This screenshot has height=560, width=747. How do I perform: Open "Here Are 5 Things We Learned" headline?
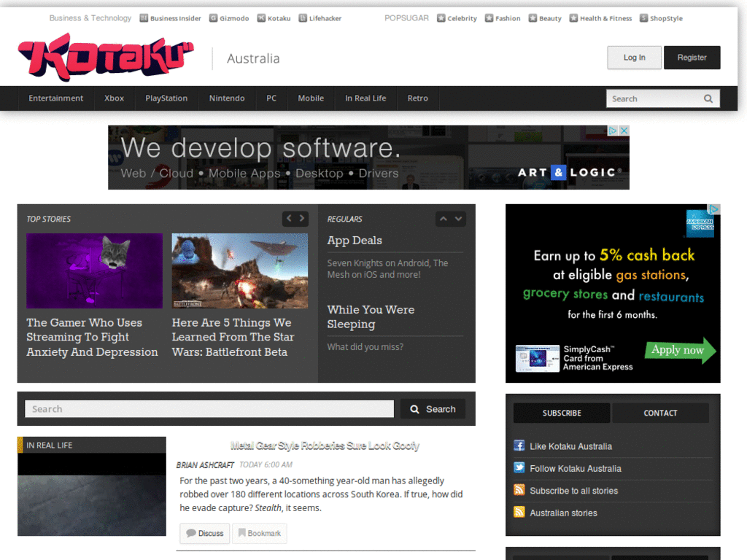click(233, 337)
